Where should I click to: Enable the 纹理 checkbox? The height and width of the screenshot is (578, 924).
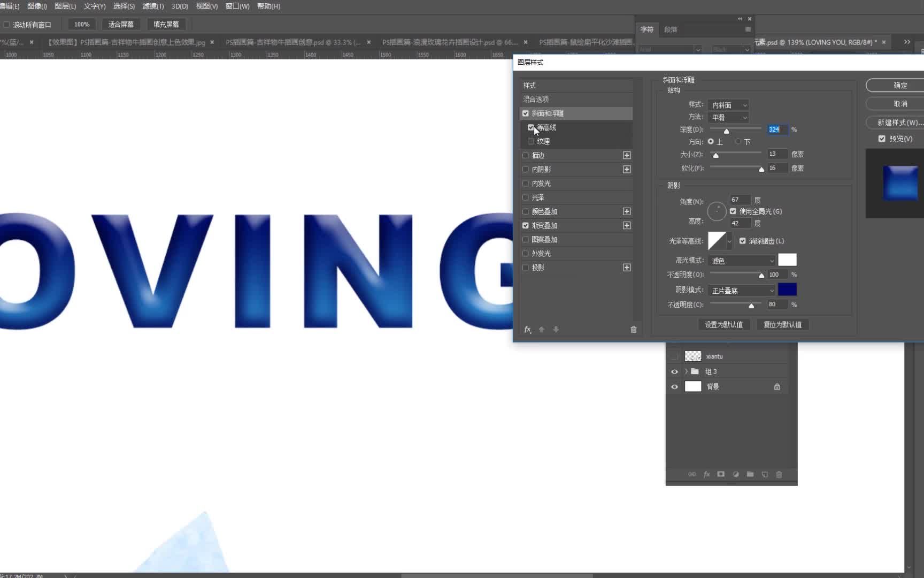pyautogui.click(x=531, y=141)
